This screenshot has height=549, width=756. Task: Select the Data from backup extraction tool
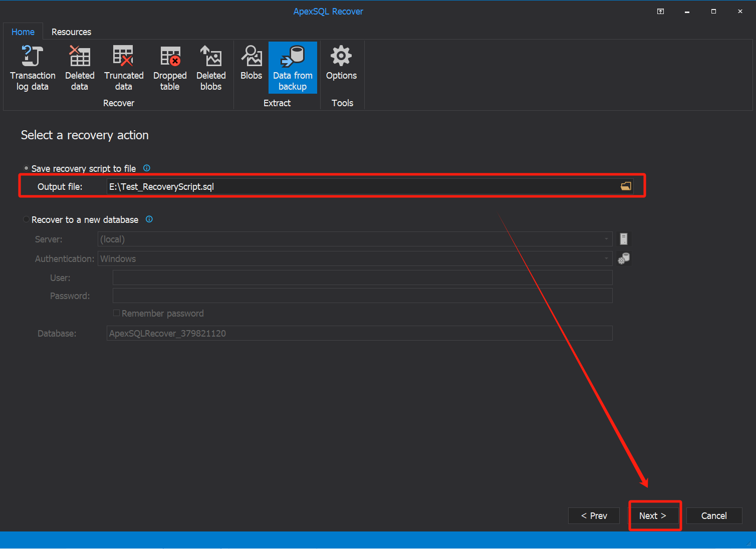click(293, 68)
